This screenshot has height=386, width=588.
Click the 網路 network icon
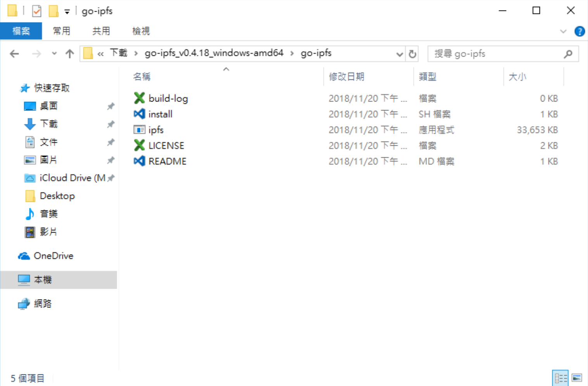pos(24,303)
